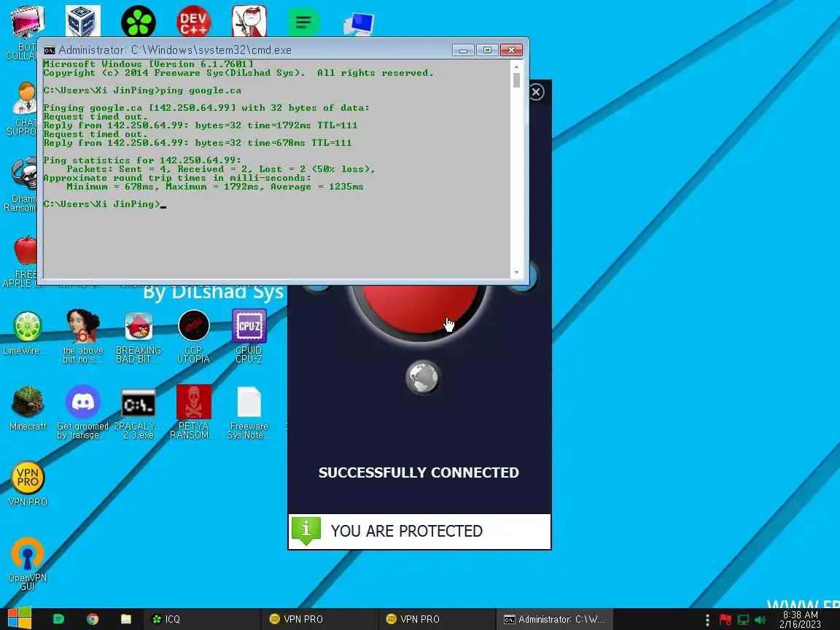Switch to ICQ taskbar button
The image size is (840, 630).
click(x=201, y=619)
